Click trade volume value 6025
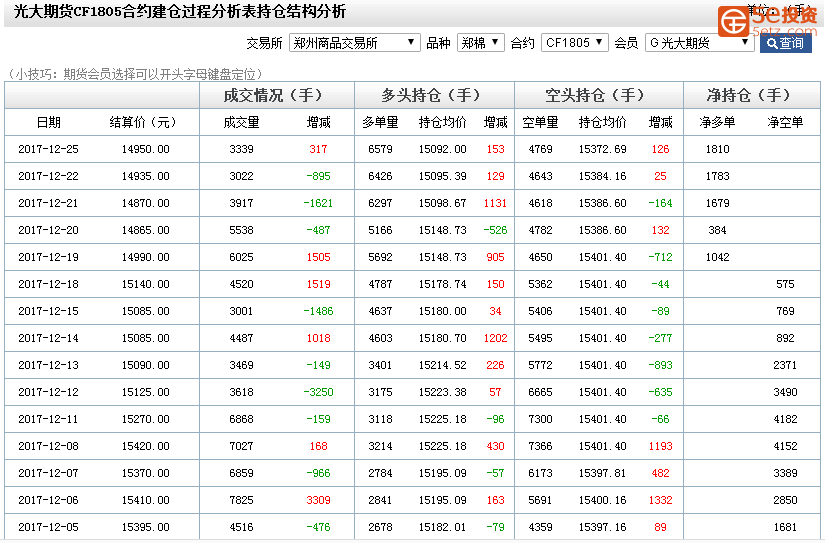 coord(242,257)
